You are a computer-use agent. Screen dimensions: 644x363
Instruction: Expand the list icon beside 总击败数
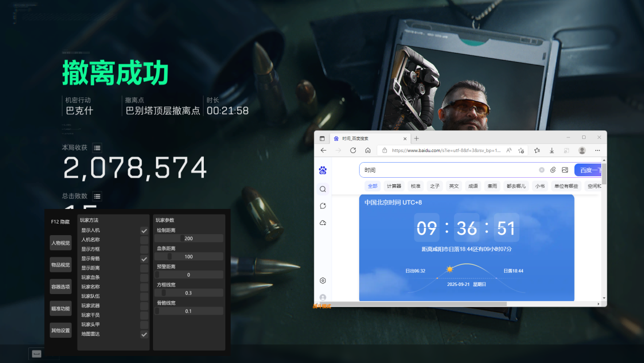(x=98, y=196)
